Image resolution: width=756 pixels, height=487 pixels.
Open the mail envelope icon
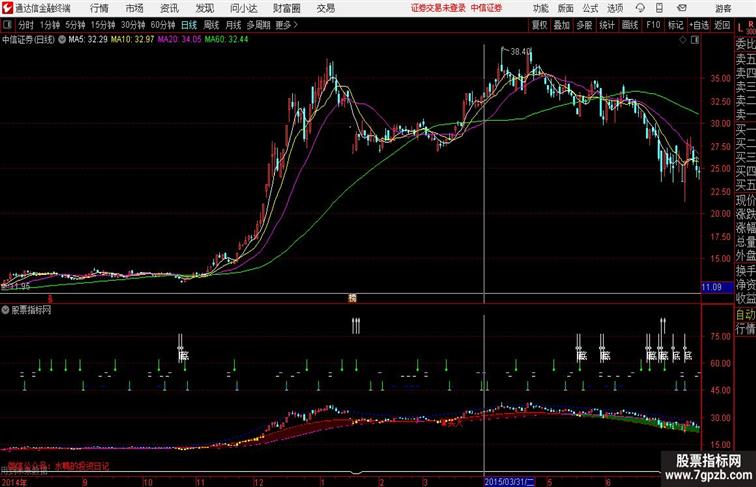(x=682, y=8)
